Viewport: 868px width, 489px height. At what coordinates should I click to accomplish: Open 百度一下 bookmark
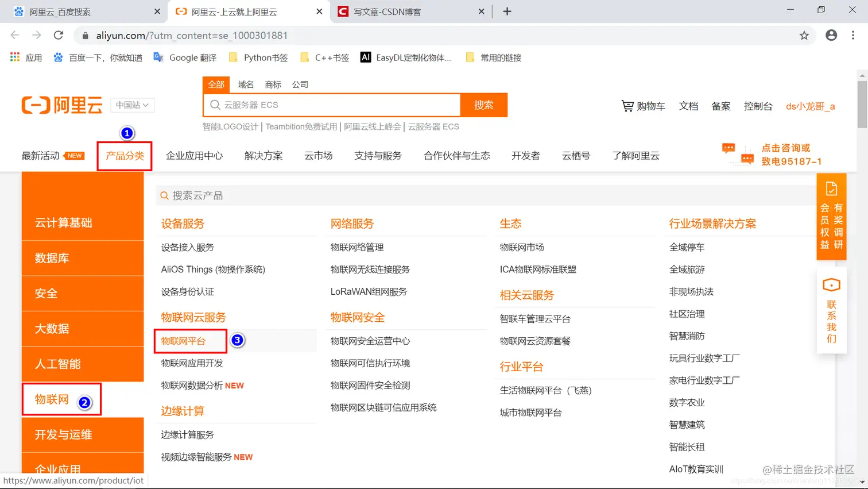pyautogui.click(x=98, y=57)
